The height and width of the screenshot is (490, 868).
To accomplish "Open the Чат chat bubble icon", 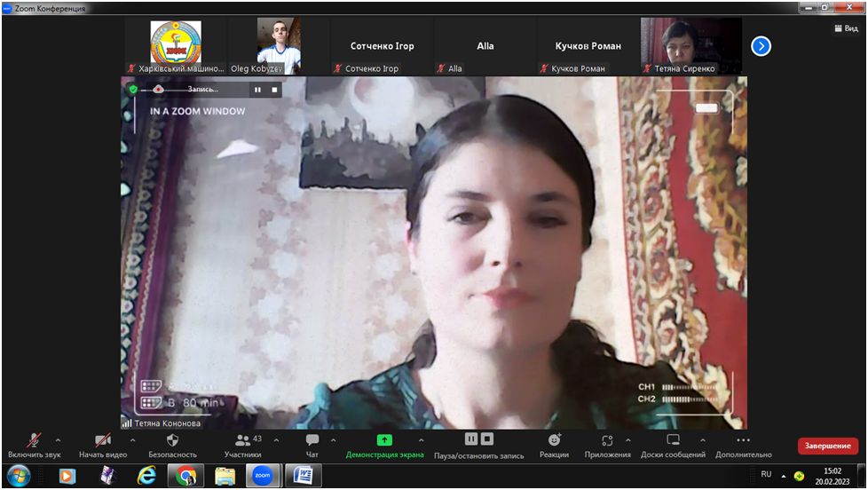I will click(x=312, y=440).
